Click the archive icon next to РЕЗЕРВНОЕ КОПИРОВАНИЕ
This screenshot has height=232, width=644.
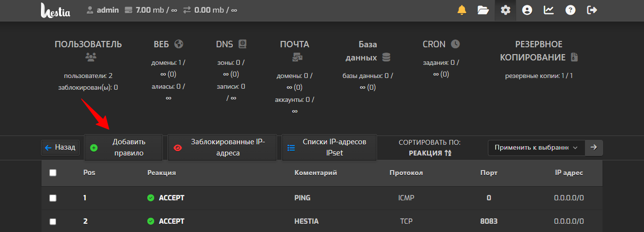(x=574, y=57)
